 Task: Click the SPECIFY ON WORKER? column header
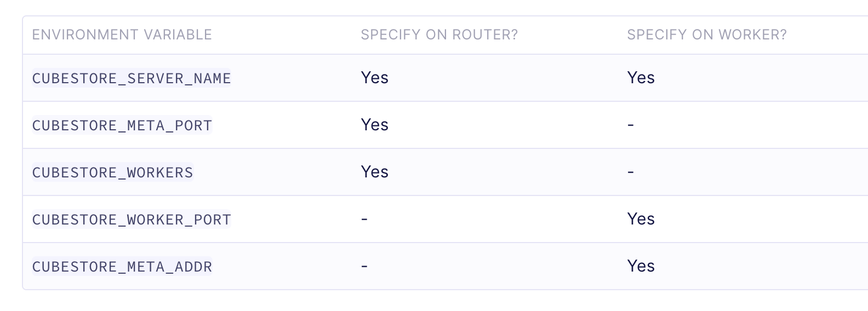coord(706,35)
